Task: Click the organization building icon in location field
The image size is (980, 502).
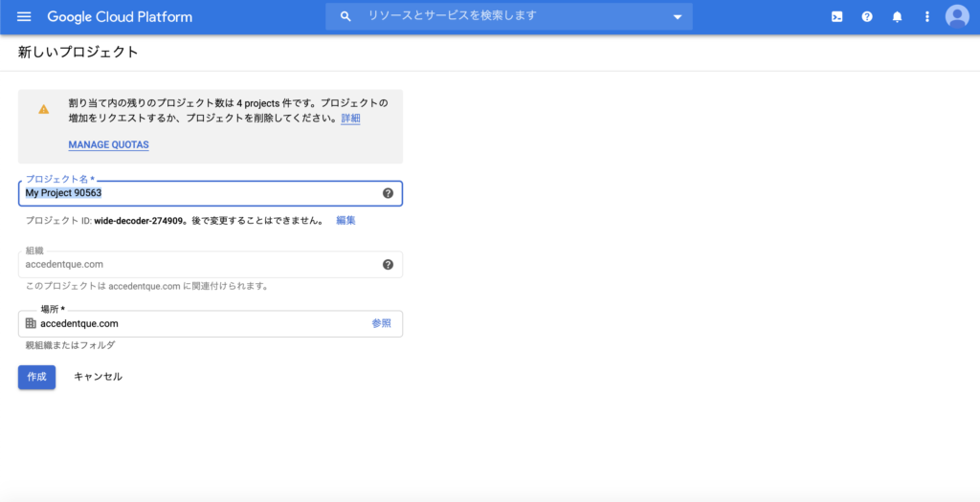Action: (x=31, y=323)
